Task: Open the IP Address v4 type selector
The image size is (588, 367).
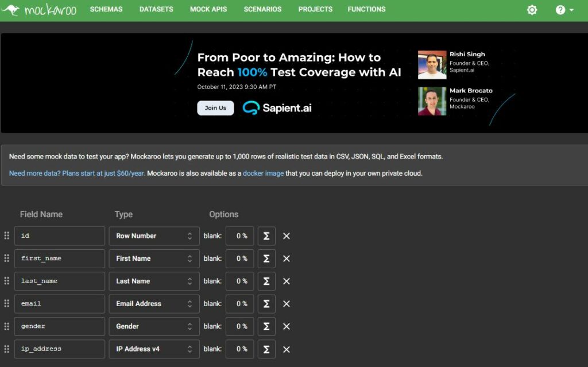Action: [x=154, y=349]
